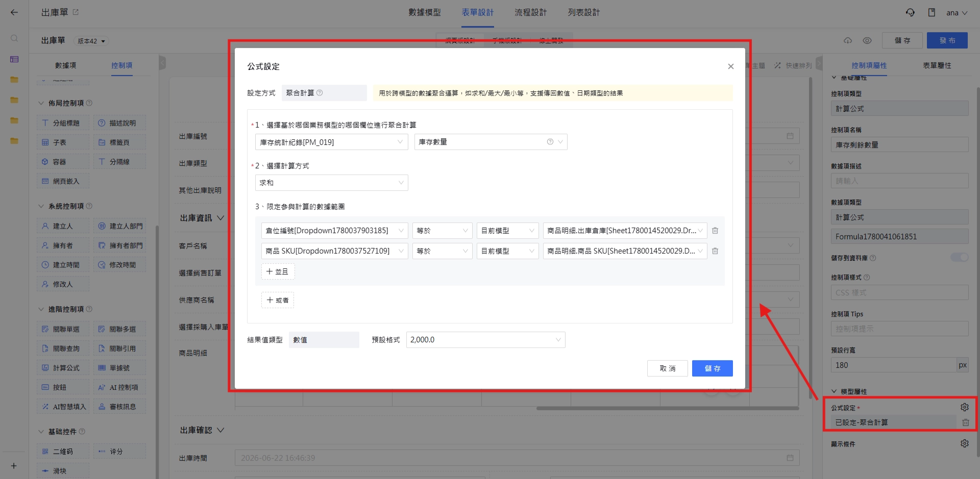Collapse the 系統控制項 section

(x=41, y=206)
